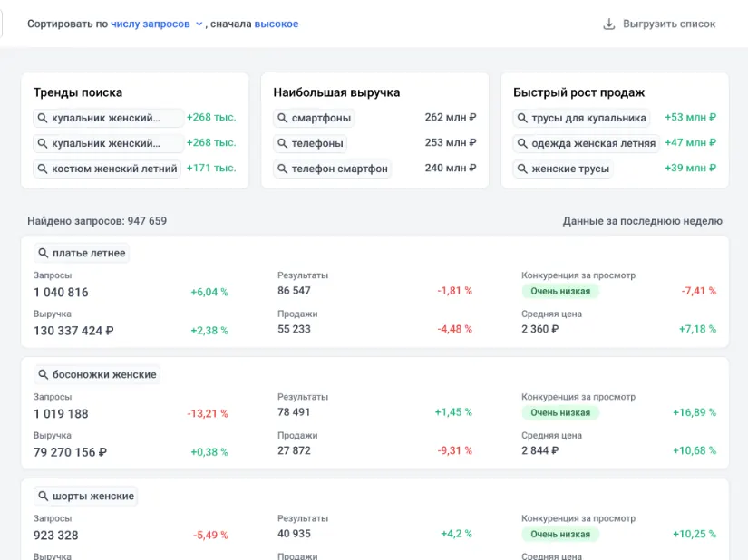Click search icon in трусы для купальника chip
Viewport: 748px width, 560px height.
522,118
